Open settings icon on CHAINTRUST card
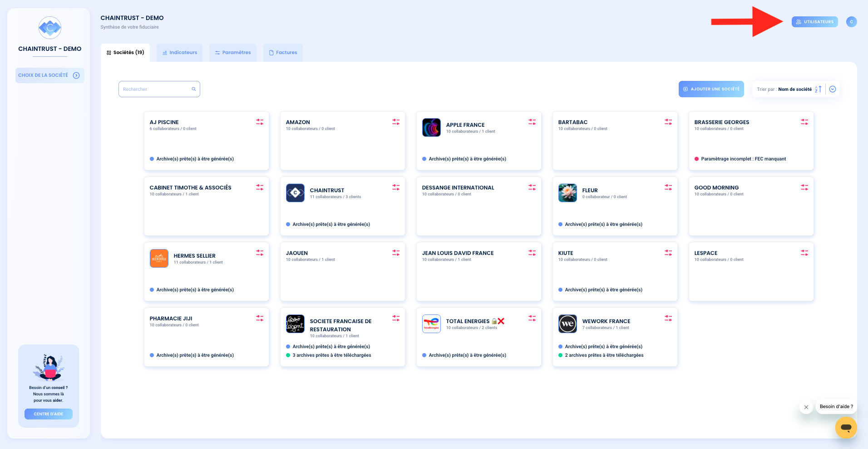This screenshot has width=868, height=449. tap(396, 187)
